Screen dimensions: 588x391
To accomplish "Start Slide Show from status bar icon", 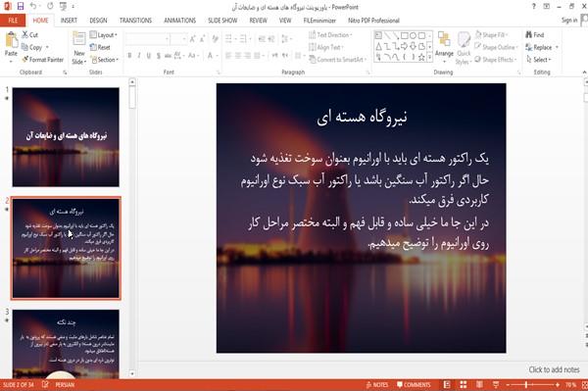I will coord(496,385).
